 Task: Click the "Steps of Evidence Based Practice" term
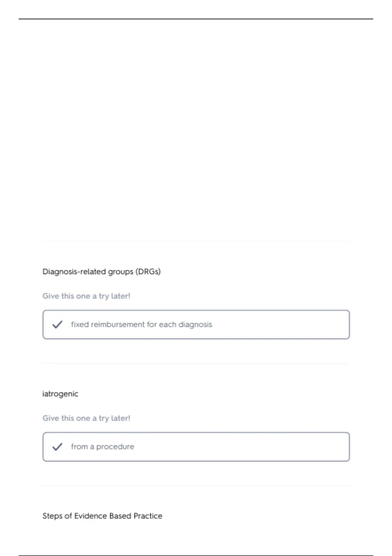(102, 516)
